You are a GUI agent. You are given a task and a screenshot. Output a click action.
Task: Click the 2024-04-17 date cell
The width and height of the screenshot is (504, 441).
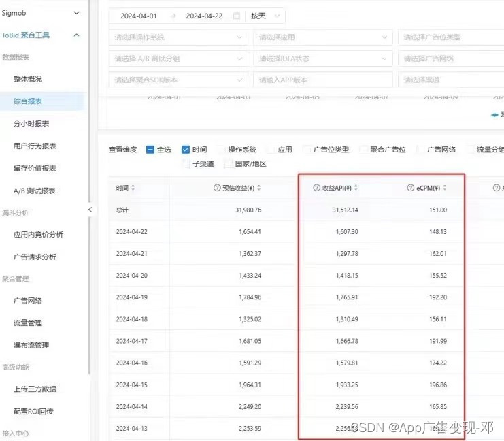click(x=132, y=341)
